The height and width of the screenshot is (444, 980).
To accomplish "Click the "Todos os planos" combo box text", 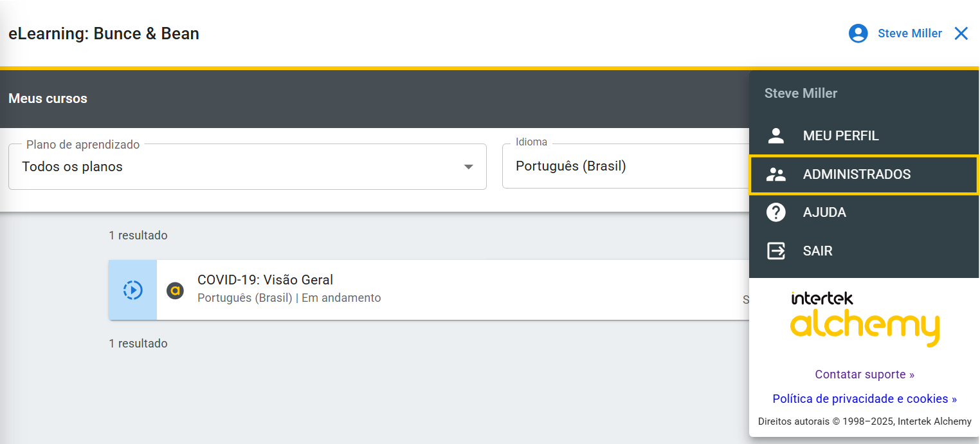I will click(72, 167).
